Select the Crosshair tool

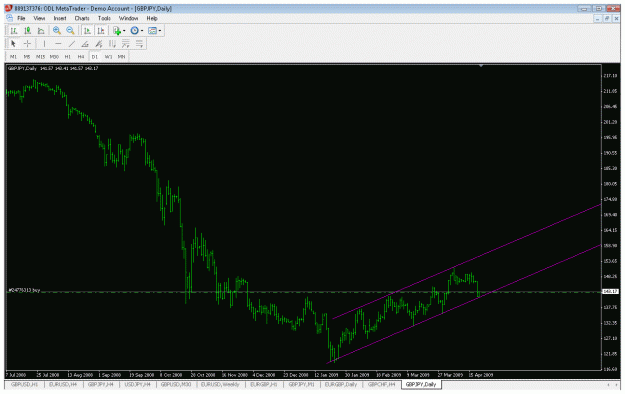click(27, 43)
